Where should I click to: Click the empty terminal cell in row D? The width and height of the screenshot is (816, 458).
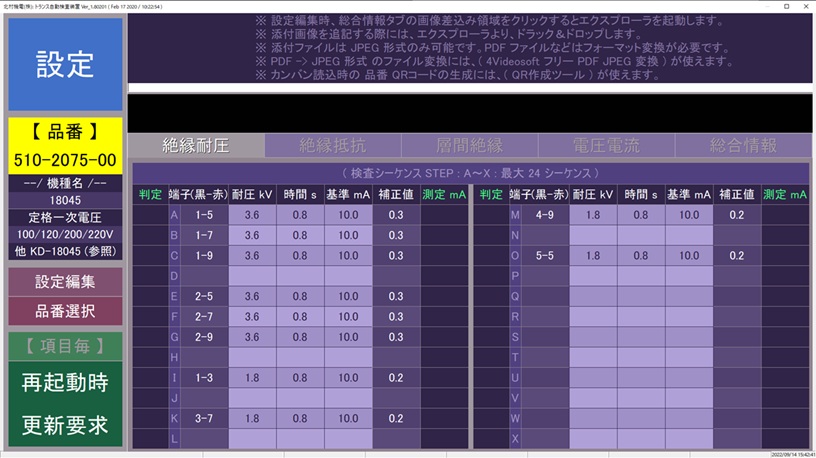point(204,275)
